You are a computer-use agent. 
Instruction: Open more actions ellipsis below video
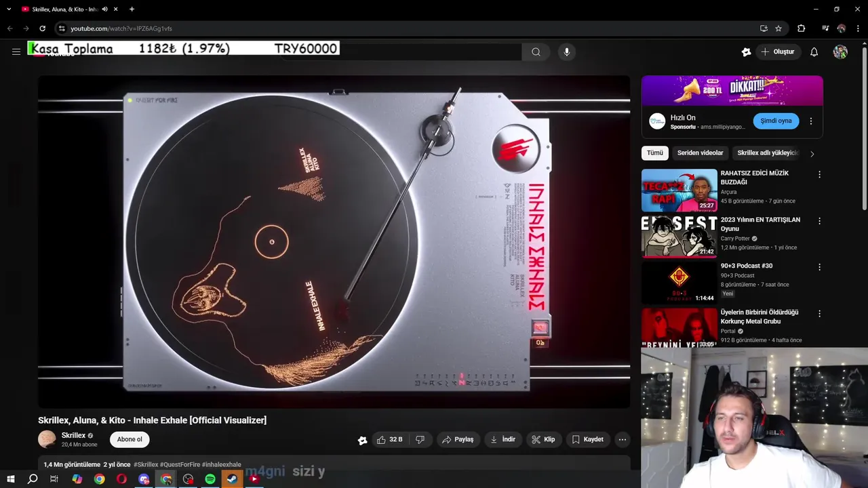[x=622, y=440]
